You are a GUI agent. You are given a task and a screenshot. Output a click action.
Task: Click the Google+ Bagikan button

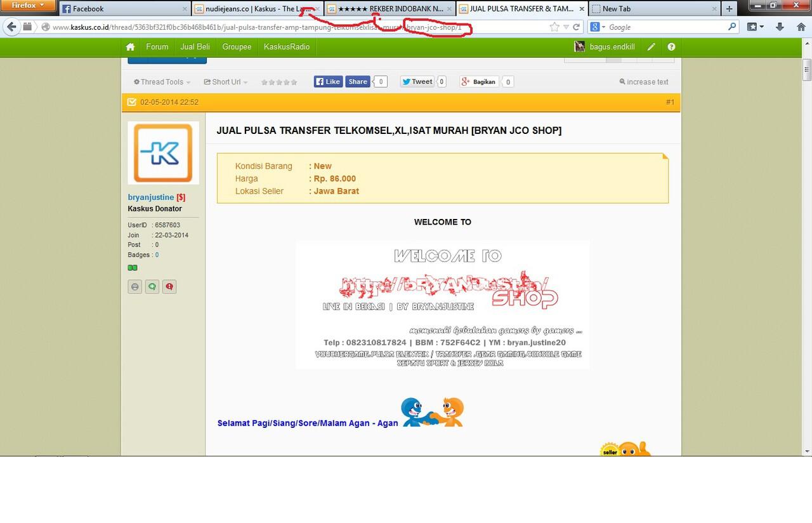pyautogui.click(x=479, y=81)
